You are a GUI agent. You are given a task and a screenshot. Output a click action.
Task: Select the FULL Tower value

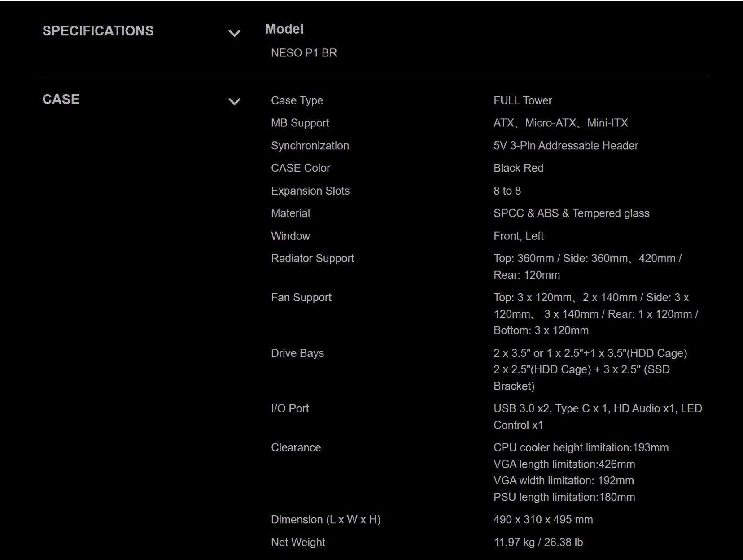click(x=523, y=100)
